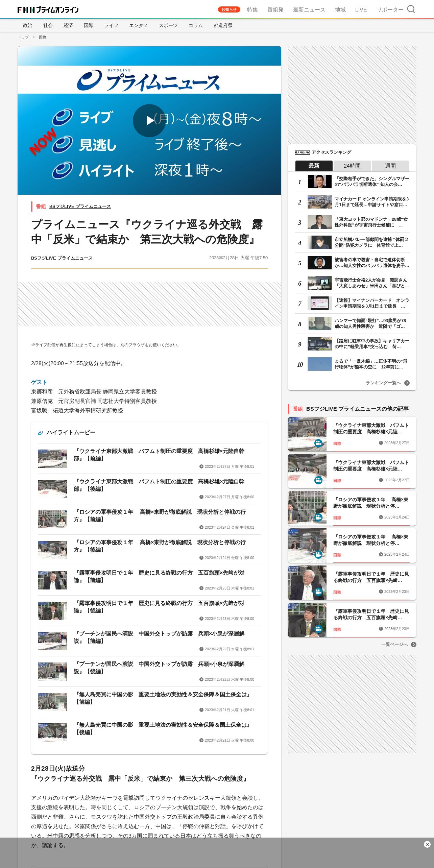The height and width of the screenshot is (868, 434).
Task: Open the search magnifier icon
Action: point(411,9)
